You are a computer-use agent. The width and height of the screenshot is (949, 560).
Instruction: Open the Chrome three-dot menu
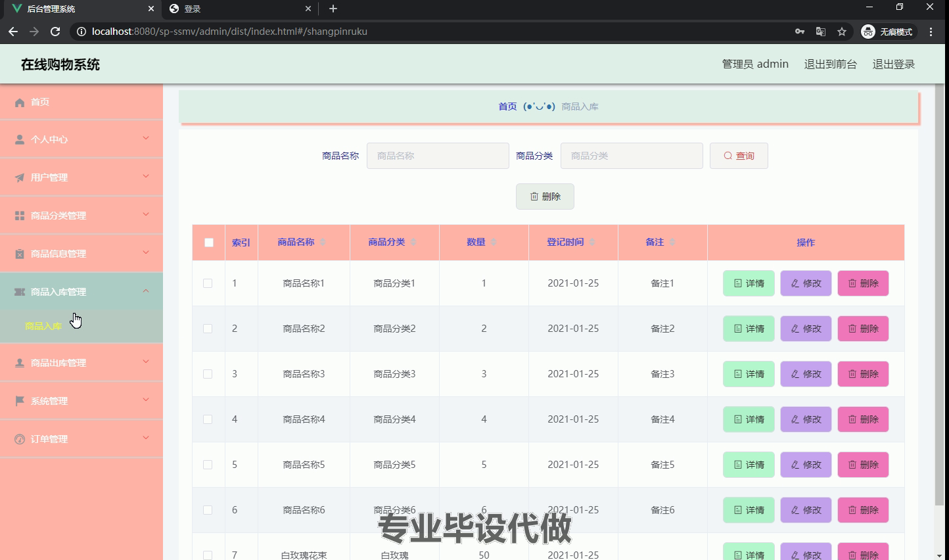[931, 32]
